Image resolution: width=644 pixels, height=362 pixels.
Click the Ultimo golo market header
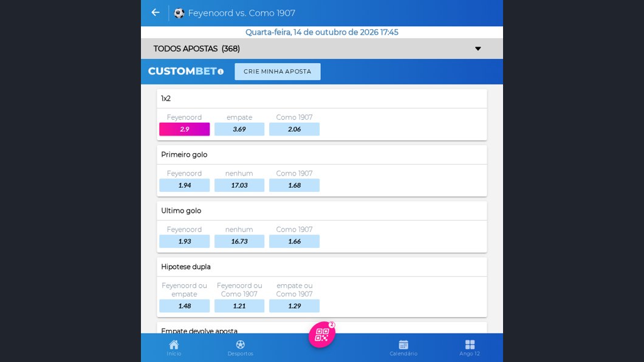pos(322,211)
